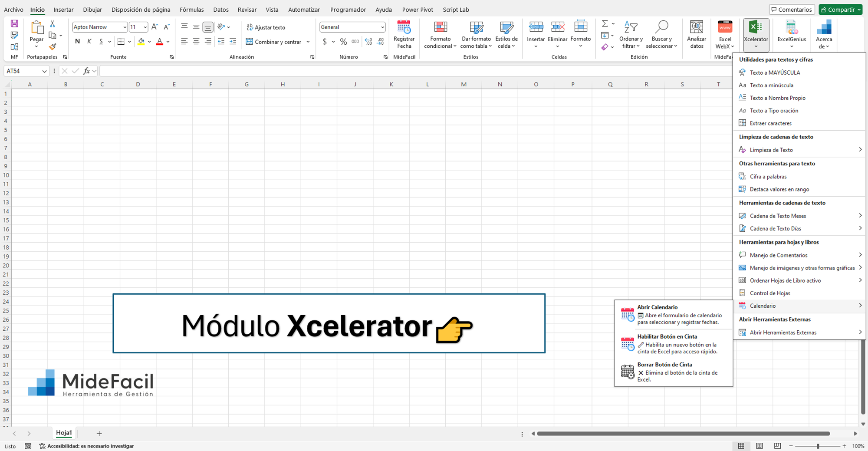
Task: Click the Cortar scissors icon
Action: tap(53, 24)
